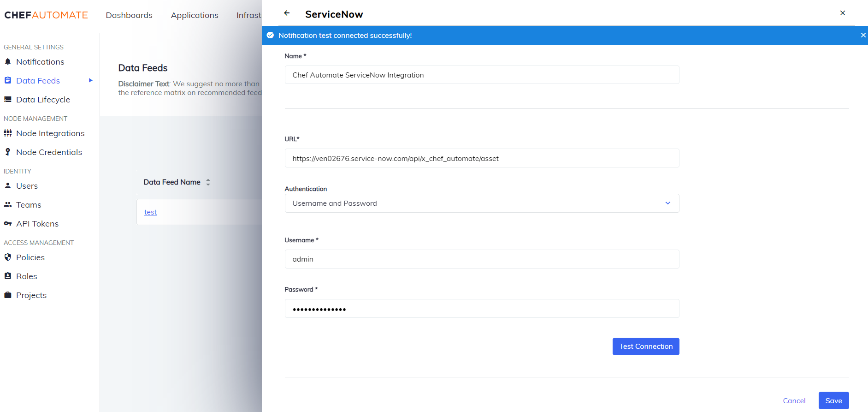
Task: Click the Data Lifecycle icon in sidebar
Action: [8, 99]
